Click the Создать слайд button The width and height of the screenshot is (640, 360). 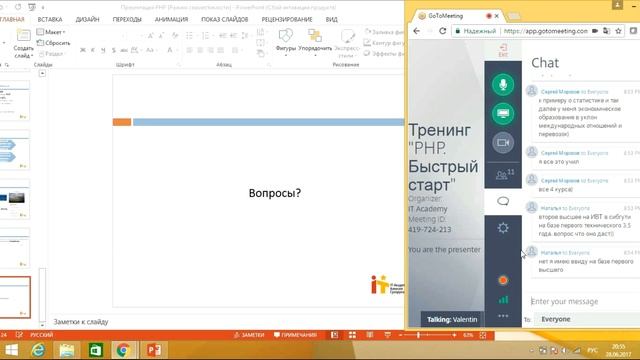click(x=23, y=44)
